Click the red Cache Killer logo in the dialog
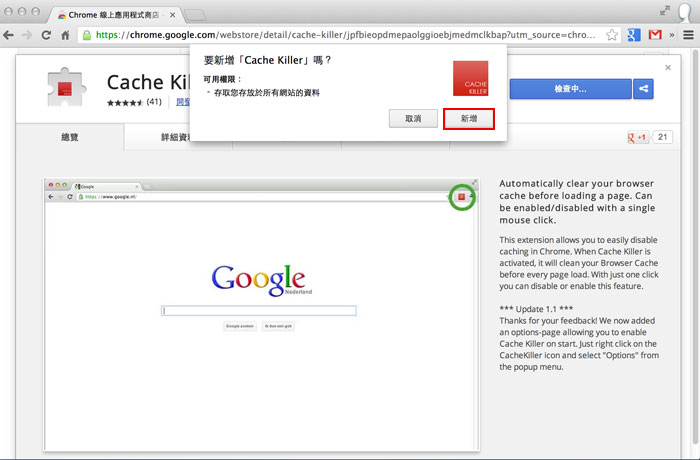Screen dimensions: 700x460 pos(471,79)
